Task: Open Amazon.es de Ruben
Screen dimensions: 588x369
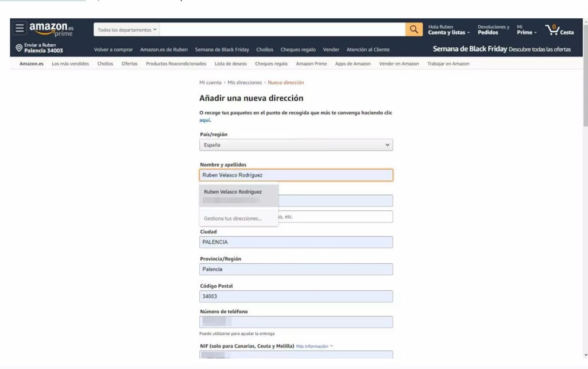Action: tap(164, 49)
